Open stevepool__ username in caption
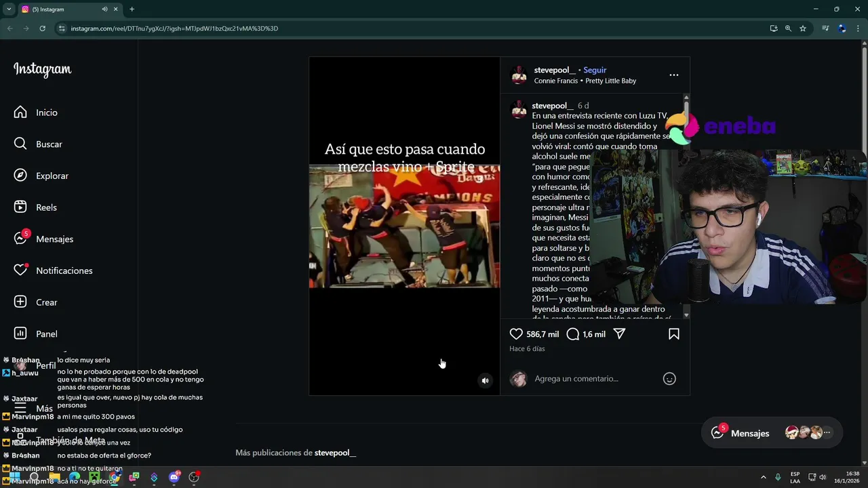This screenshot has width=868, height=488. pos(552,106)
